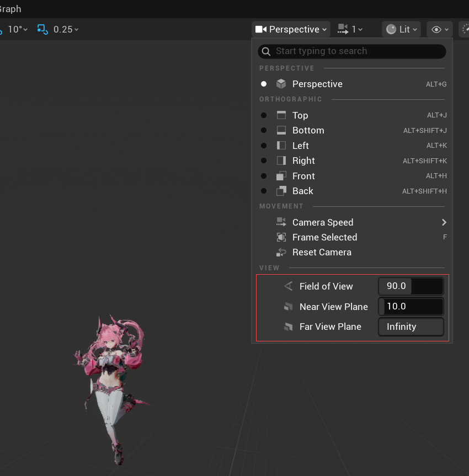
Task: Select the Bottom view radio bullet
Action: 264,130
